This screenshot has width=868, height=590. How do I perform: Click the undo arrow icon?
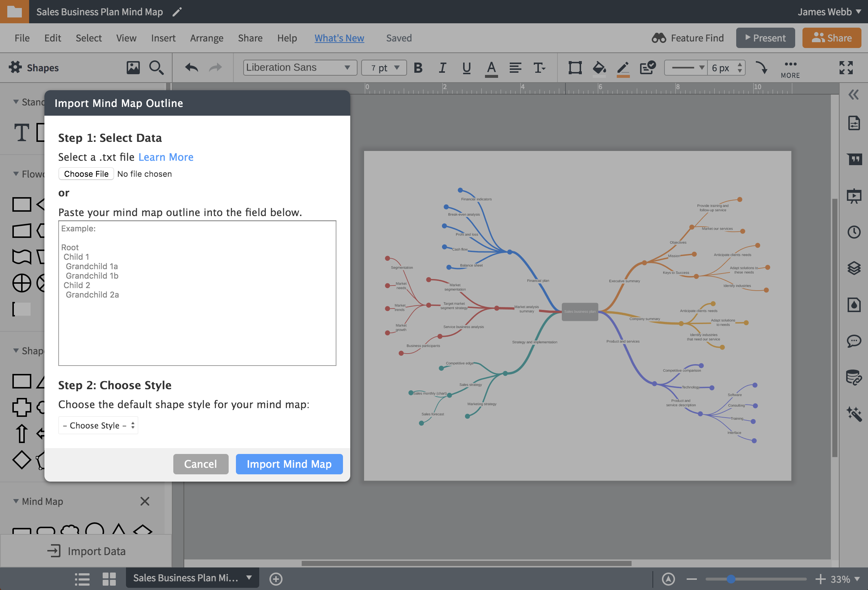(x=192, y=68)
